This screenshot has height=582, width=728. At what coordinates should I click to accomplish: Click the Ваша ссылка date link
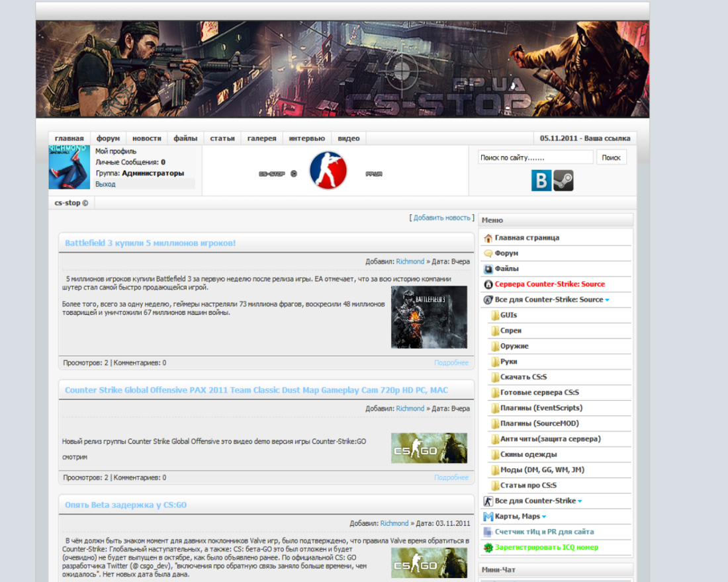point(585,138)
